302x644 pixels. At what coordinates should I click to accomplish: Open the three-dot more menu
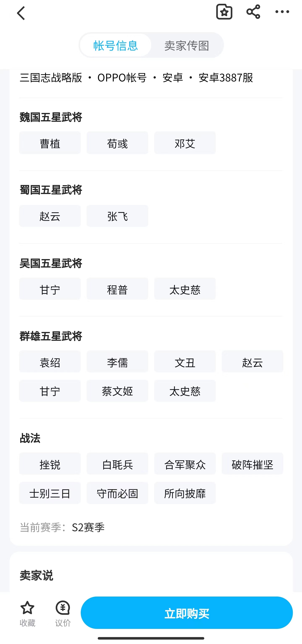[x=282, y=12]
